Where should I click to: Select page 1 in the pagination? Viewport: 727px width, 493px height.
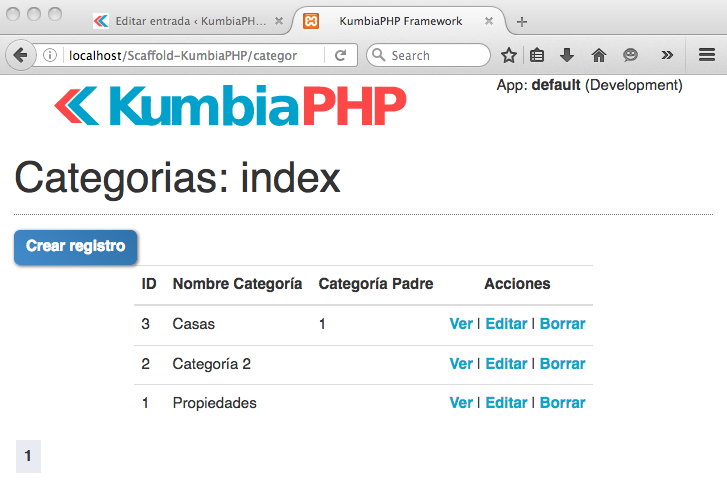(28, 456)
